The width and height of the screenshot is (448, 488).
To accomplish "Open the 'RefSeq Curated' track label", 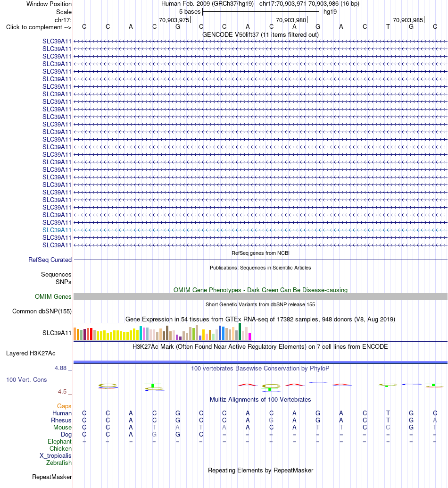I will [x=50, y=260].
